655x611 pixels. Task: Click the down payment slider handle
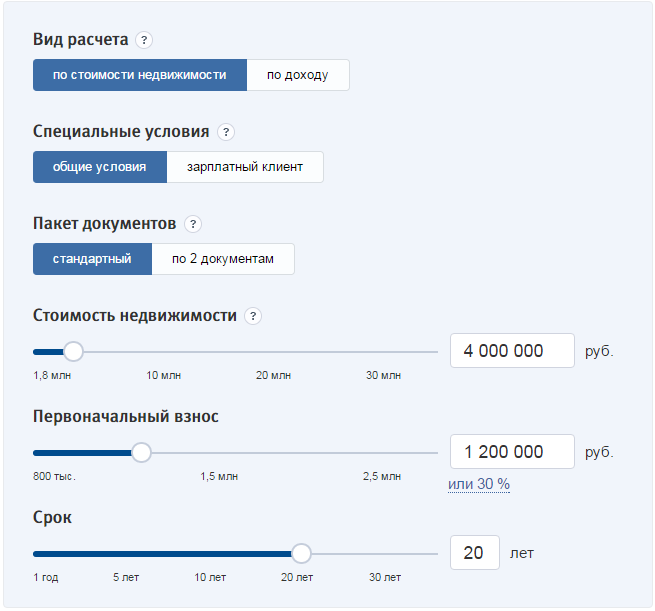point(141,453)
